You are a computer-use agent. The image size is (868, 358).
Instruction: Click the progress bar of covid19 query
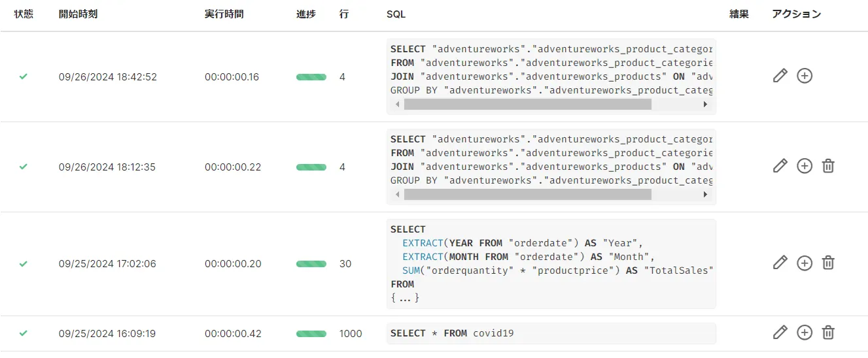point(311,334)
